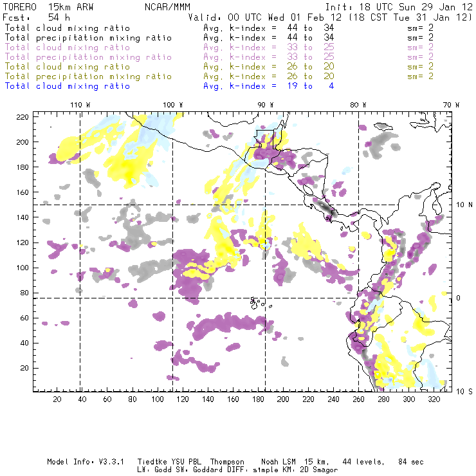
Task: Click y-axis tick label '20'
Action: tap(24, 368)
